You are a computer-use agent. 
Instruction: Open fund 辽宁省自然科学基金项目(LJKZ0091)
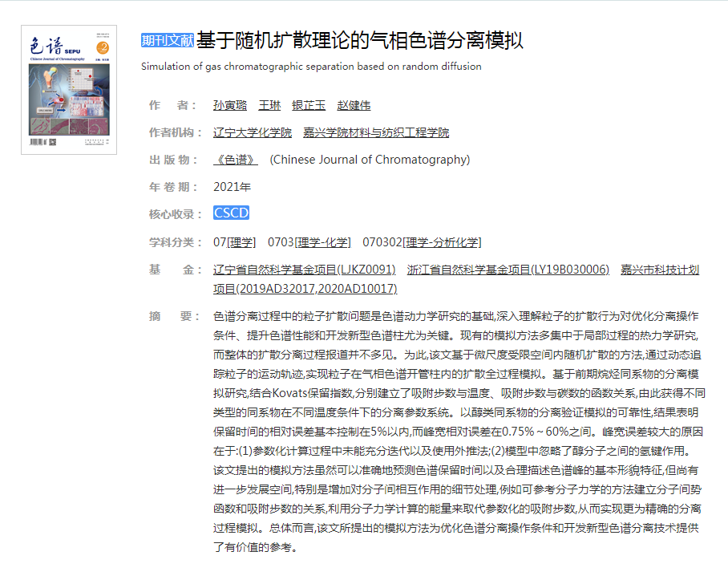point(305,270)
